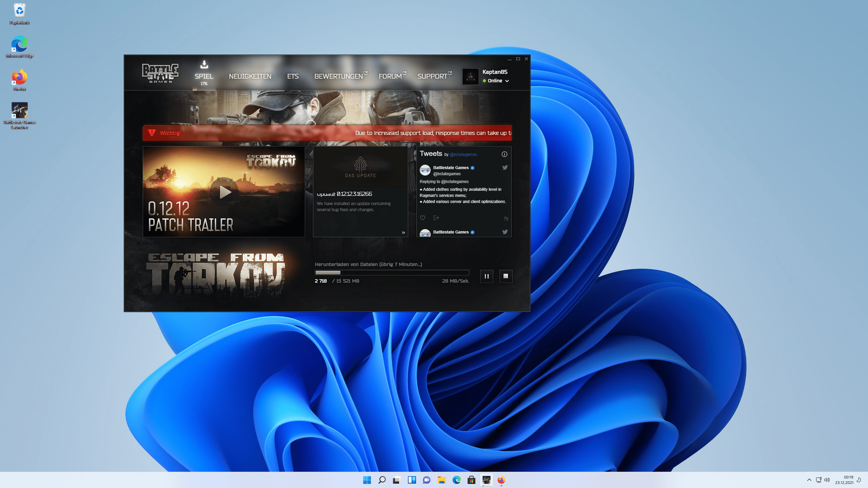Screen dimensions: 868x488
Task: Click the download progress bar
Action: [x=392, y=272]
